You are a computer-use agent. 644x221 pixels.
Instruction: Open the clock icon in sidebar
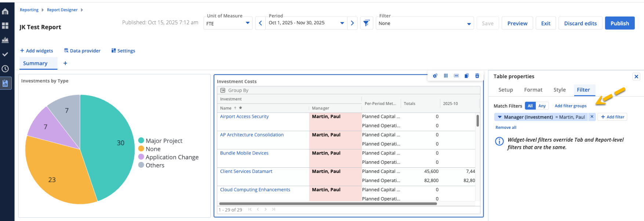coord(5,69)
